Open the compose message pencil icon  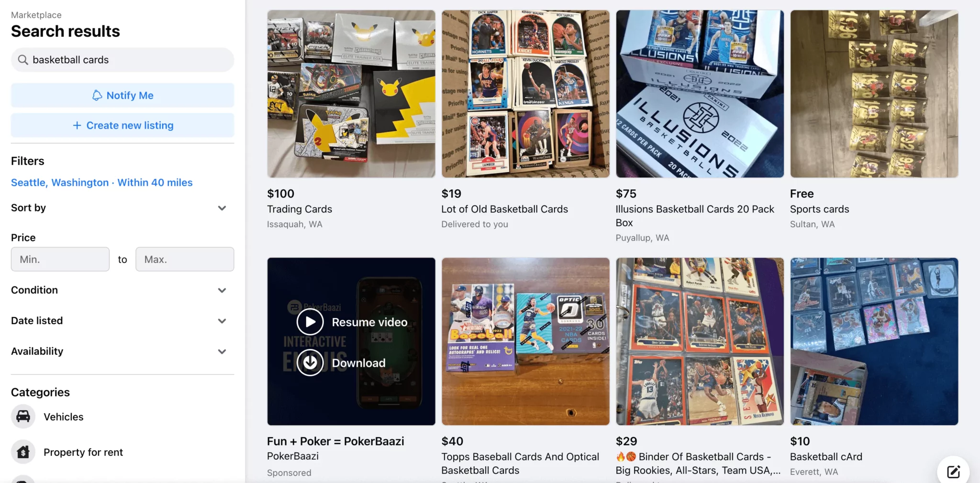coord(953,472)
